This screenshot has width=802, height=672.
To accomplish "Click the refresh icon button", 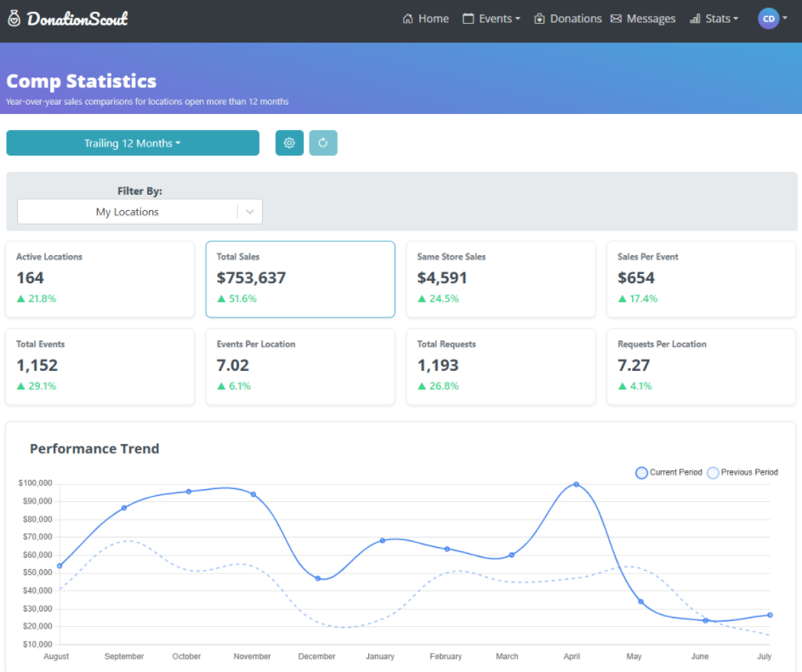I will [323, 143].
